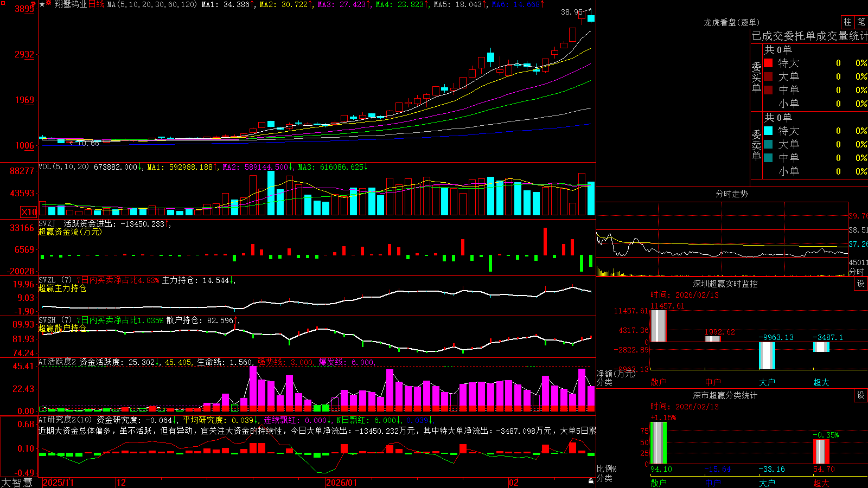The width and height of the screenshot is (868, 488).
Task: Click the tallest red bar in 超赢资金流
Action: [545, 241]
